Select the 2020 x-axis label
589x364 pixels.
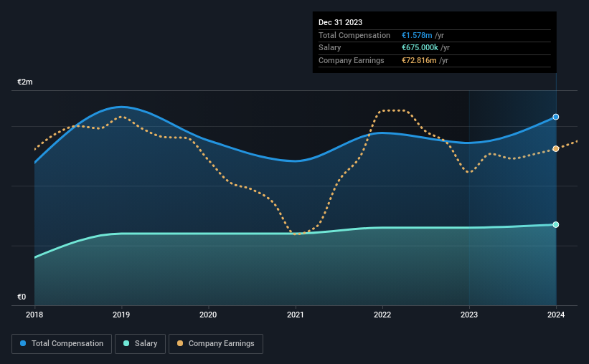pos(208,315)
